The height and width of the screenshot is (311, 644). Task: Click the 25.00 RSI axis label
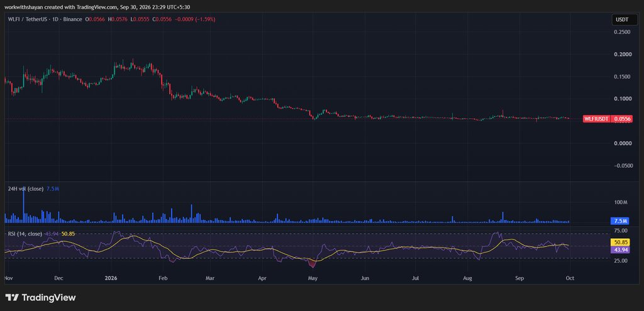click(x=619, y=261)
